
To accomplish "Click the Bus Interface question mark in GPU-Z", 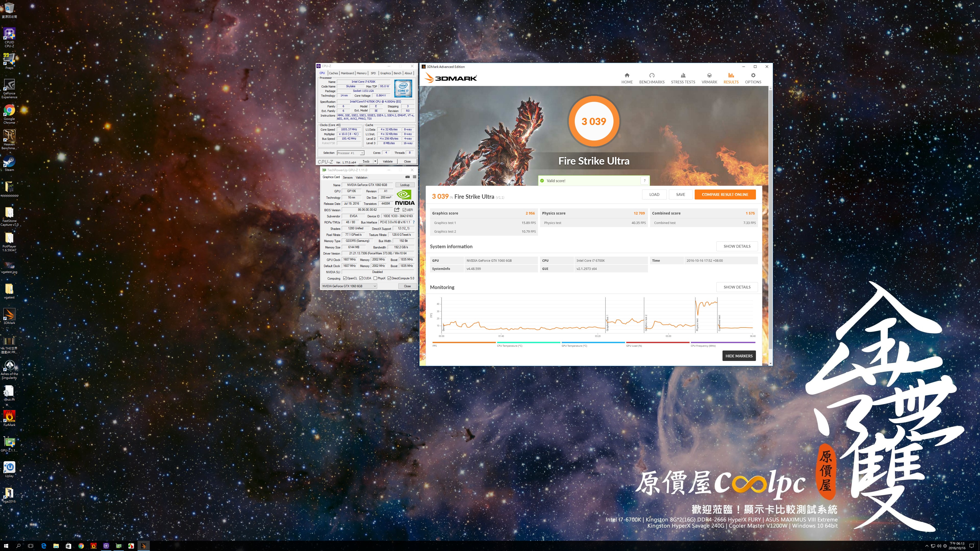I will (413, 222).
